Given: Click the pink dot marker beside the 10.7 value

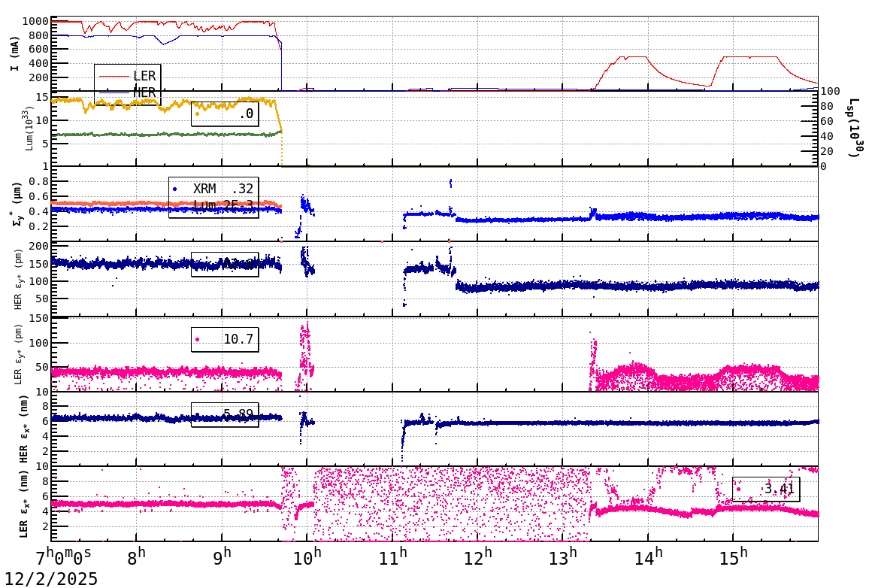Looking at the screenshot, I should tap(197, 339).
